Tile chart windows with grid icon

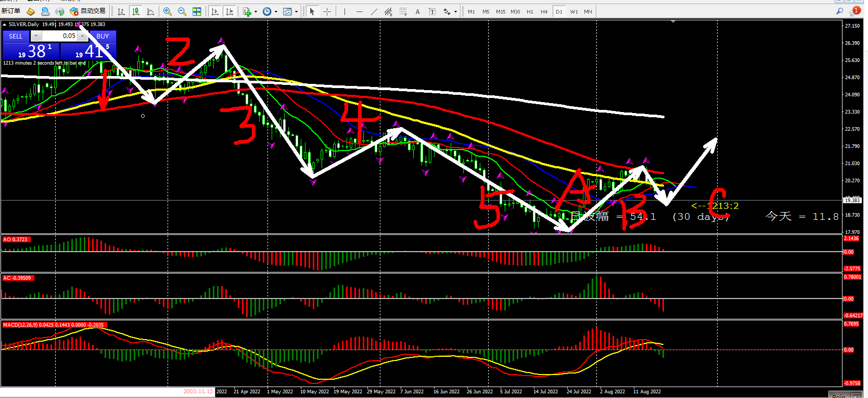[x=197, y=11]
